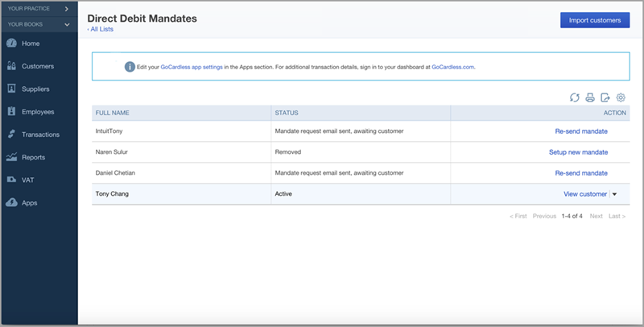Click the Apps cloud icon in sidebar
Screen dimensions: 644x327
(11, 202)
